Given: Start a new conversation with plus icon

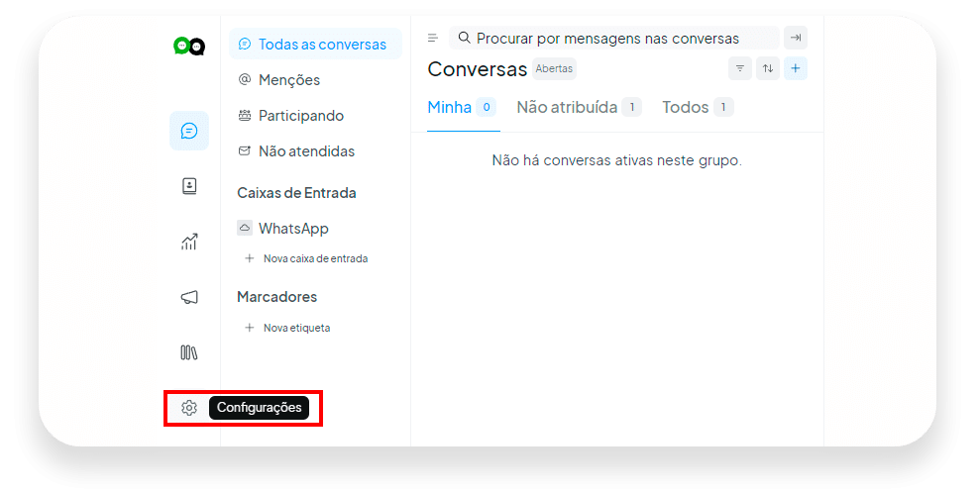Looking at the screenshot, I should [x=795, y=68].
